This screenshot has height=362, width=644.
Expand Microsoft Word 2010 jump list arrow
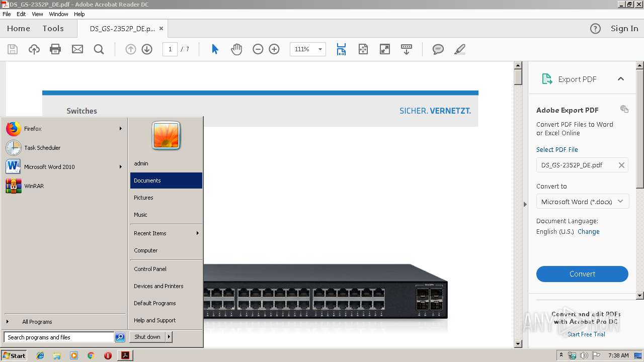coord(121,167)
